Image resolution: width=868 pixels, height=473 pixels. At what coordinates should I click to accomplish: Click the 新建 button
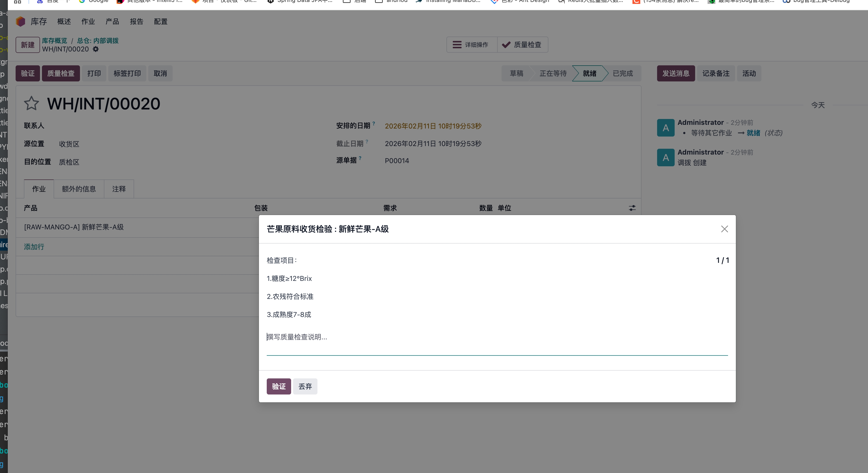(x=28, y=45)
